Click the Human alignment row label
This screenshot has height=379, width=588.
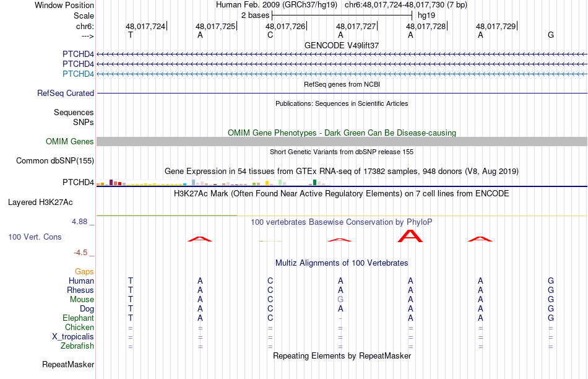coord(81,281)
